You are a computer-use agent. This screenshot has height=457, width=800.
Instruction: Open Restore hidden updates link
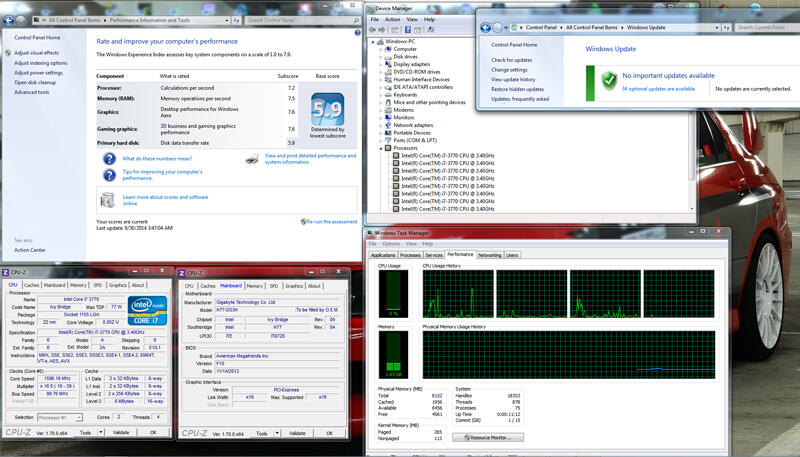pyautogui.click(x=517, y=89)
